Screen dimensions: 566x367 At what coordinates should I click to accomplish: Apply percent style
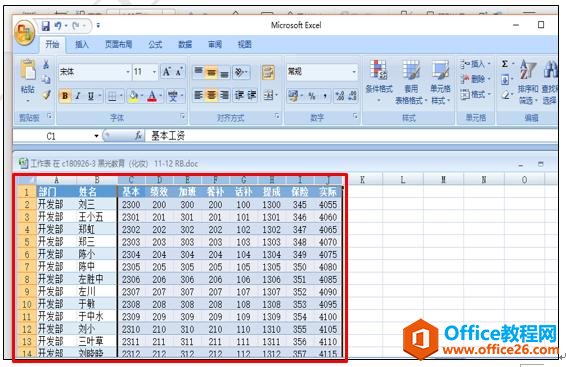coord(312,96)
